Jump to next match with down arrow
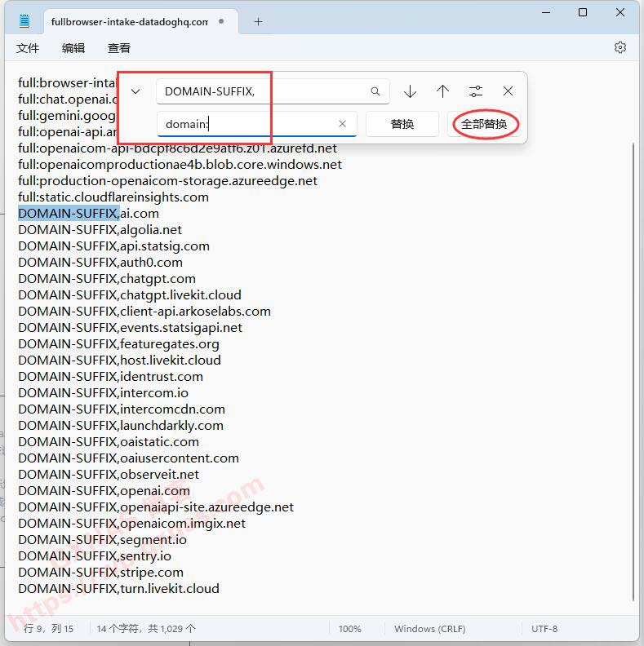Viewport: 644px width, 646px height. pos(410,91)
